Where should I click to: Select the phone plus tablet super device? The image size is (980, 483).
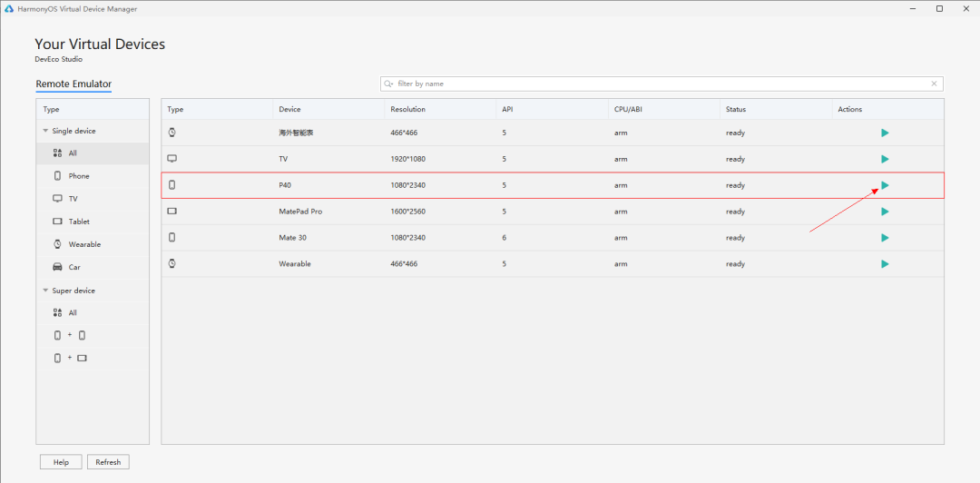[70, 358]
